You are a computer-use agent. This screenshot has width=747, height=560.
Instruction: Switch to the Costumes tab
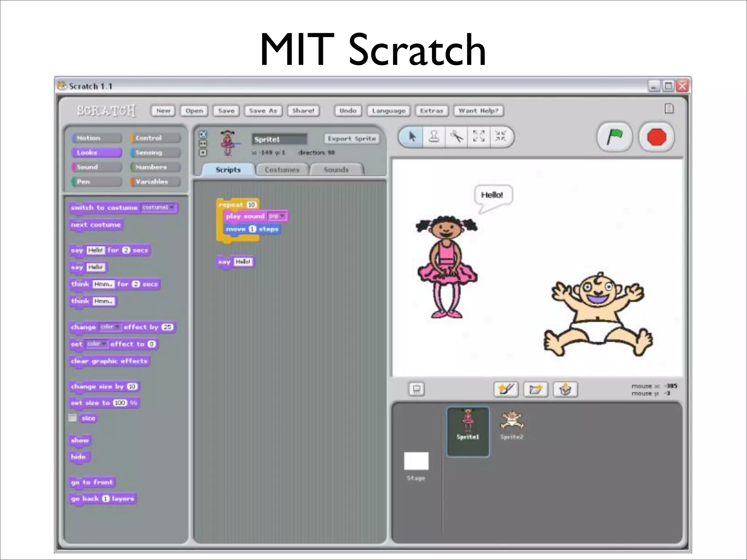click(282, 170)
